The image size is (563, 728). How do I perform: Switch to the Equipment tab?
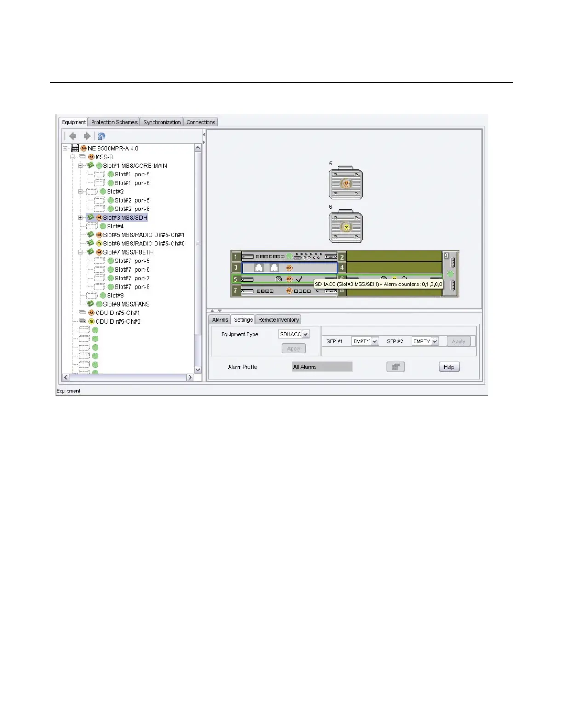(x=74, y=122)
